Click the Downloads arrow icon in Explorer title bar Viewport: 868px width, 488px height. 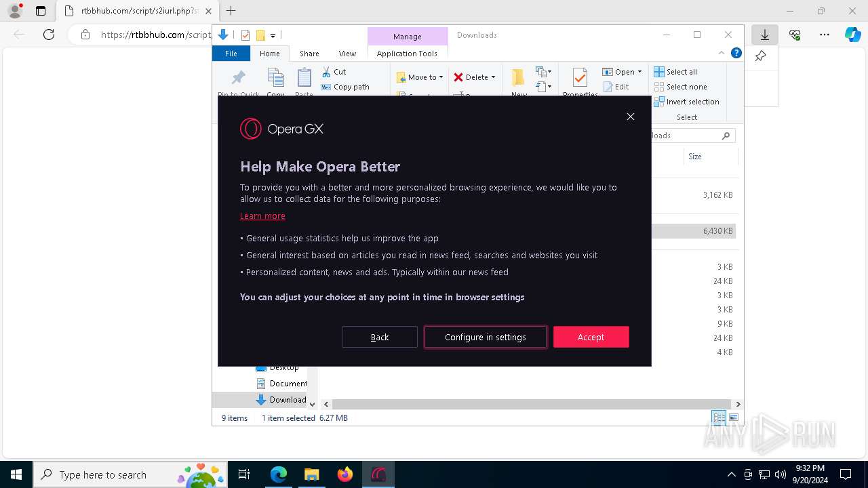(x=222, y=35)
